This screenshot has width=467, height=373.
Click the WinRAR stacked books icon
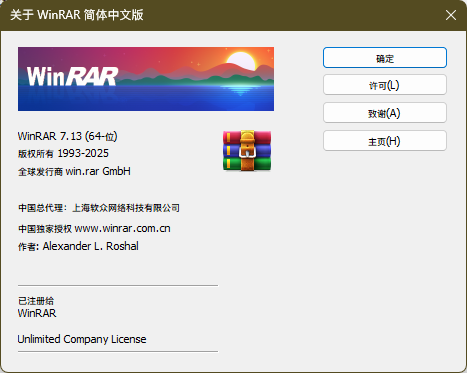pyautogui.click(x=247, y=150)
